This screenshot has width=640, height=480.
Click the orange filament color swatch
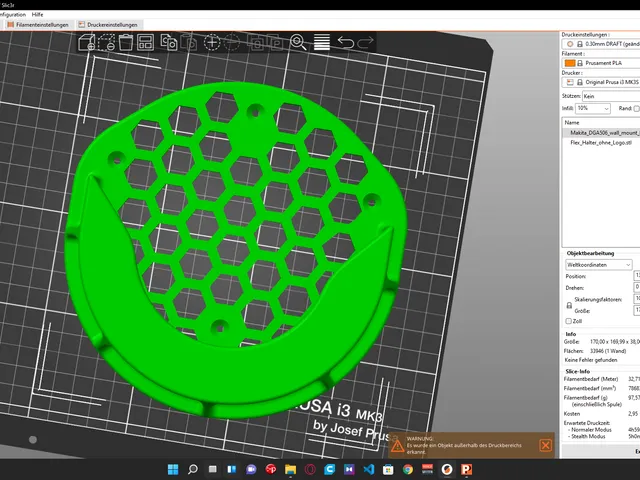(x=570, y=63)
